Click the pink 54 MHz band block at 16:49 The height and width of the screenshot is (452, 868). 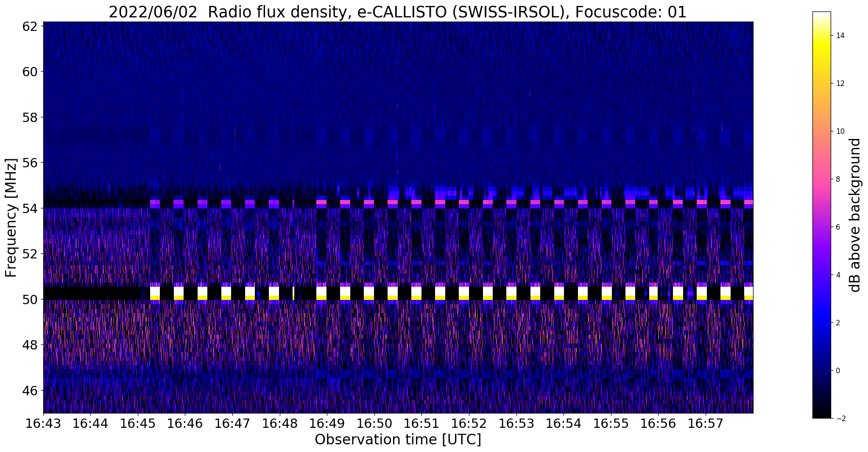[321, 202]
